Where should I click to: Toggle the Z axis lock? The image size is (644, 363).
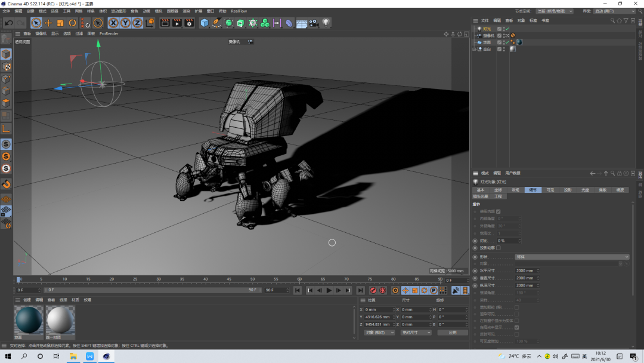pos(137,23)
